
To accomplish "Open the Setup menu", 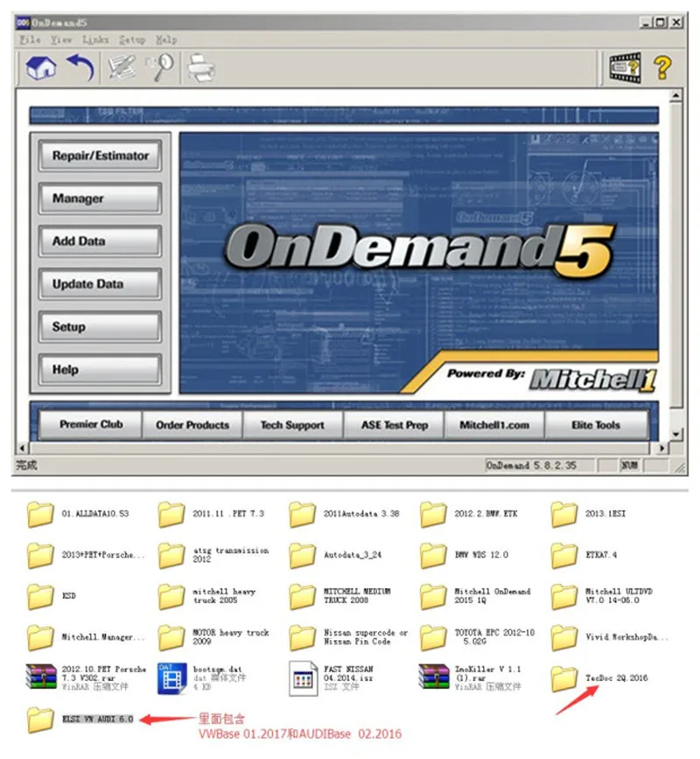I will click(132, 39).
